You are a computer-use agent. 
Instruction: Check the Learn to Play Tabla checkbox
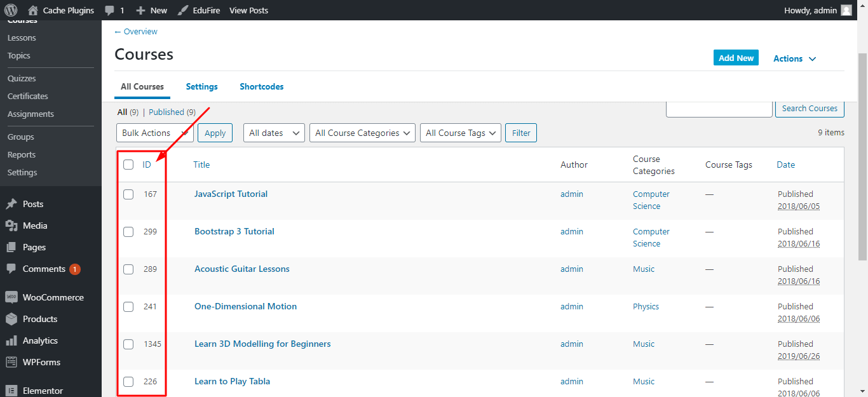pyautogui.click(x=128, y=382)
